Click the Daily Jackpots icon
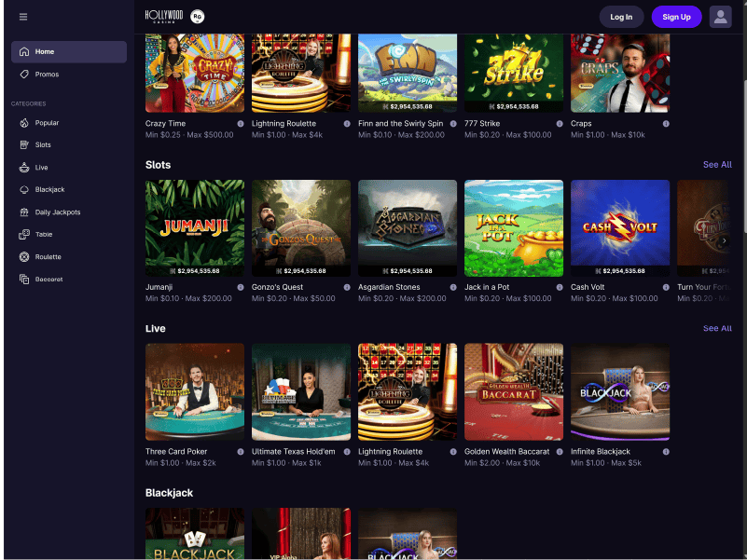The height and width of the screenshot is (560, 747). pos(24,212)
